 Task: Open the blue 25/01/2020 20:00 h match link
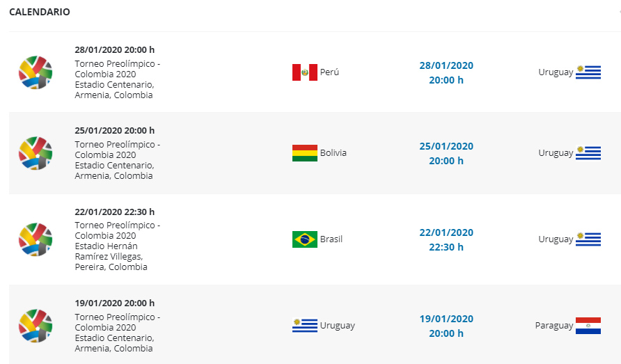[446, 154]
